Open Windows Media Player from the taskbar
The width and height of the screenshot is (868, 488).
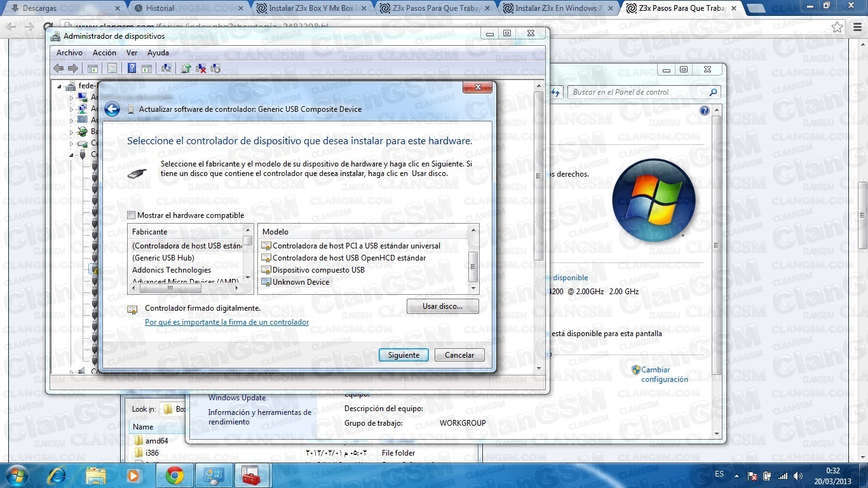tap(133, 475)
